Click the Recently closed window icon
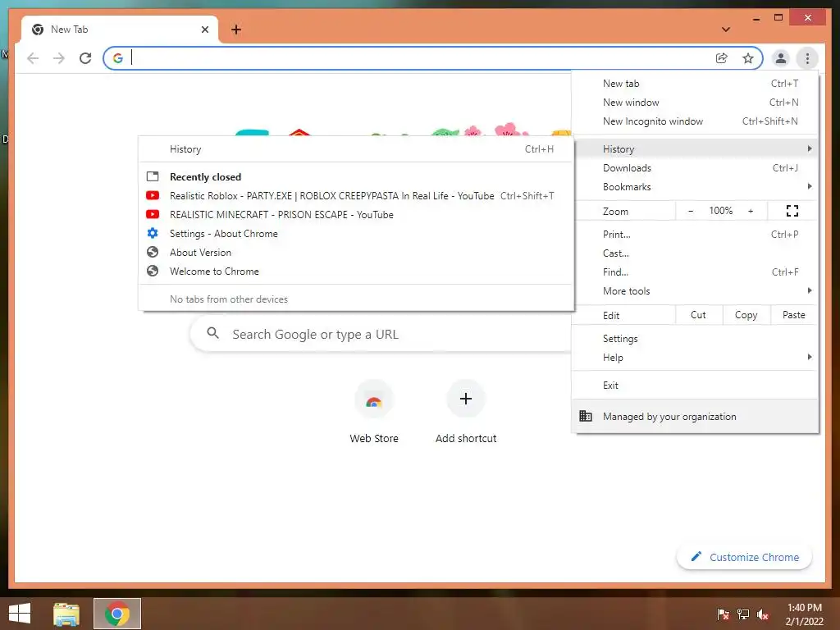The width and height of the screenshot is (840, 630). [153, 176]
